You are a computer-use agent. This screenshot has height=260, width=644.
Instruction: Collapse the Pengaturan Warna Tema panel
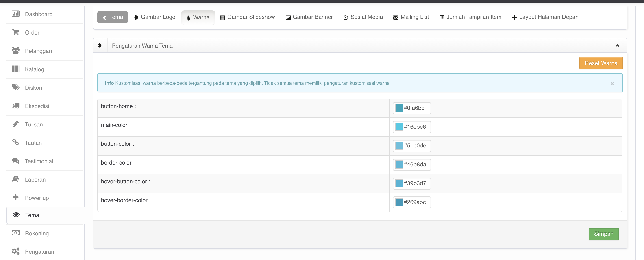(x=617, y=45)
